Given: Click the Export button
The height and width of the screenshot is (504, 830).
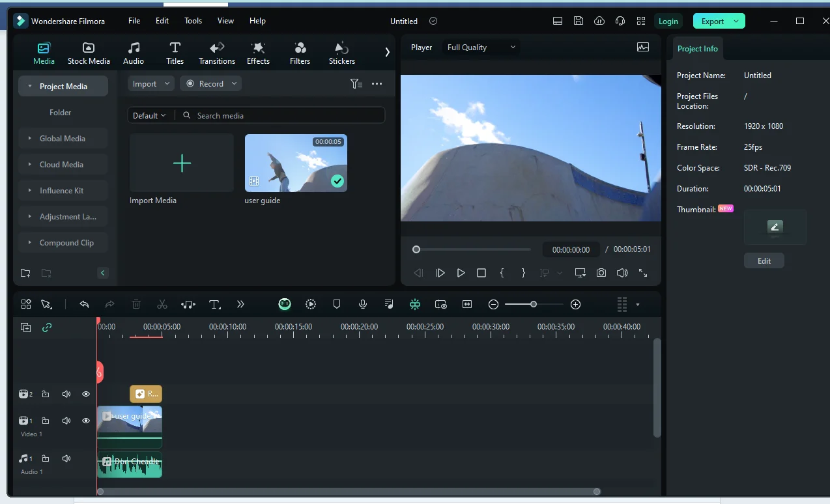Looking at the screenshot, I should pos(719,21).
